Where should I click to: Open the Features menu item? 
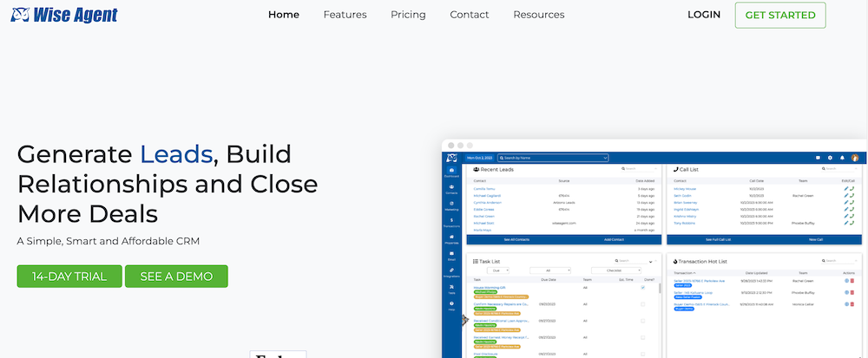click(x=345, y=15)
